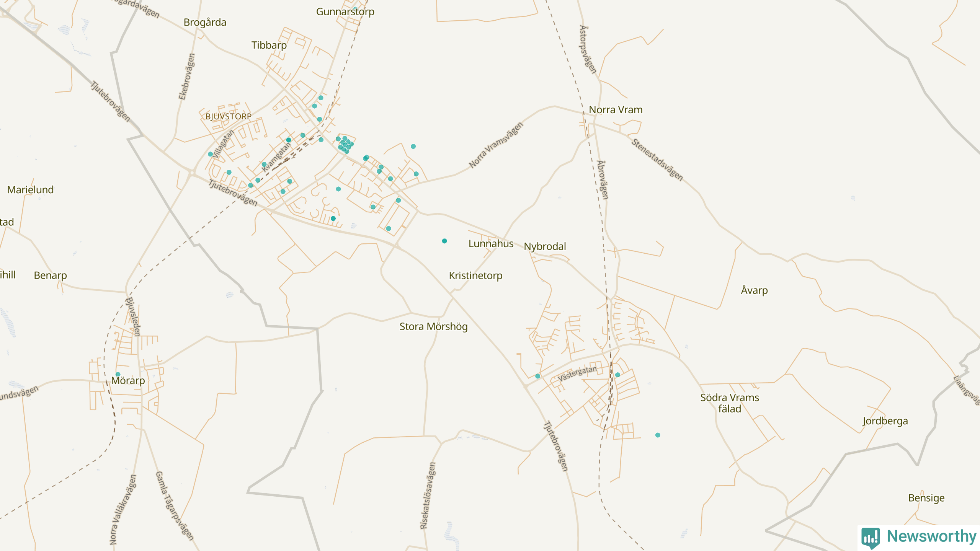Click marker dot at Gunnarstorp label
Screen dimensions: 980x551
355,8
